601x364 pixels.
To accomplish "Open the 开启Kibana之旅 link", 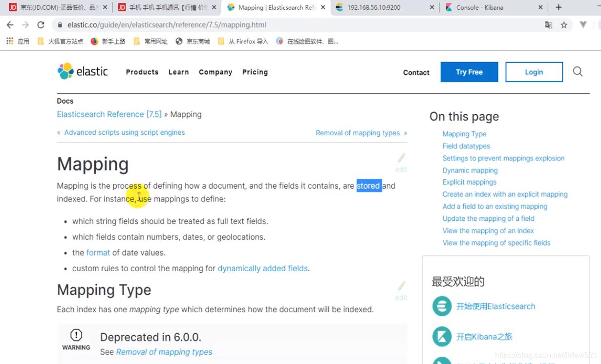I will [x=484, y=337].
